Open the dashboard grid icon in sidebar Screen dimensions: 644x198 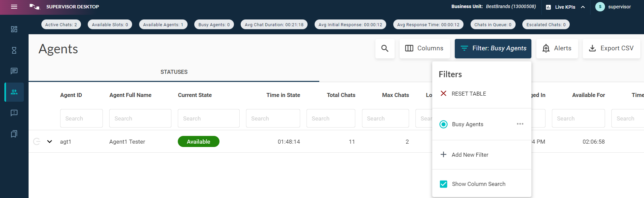14,29
